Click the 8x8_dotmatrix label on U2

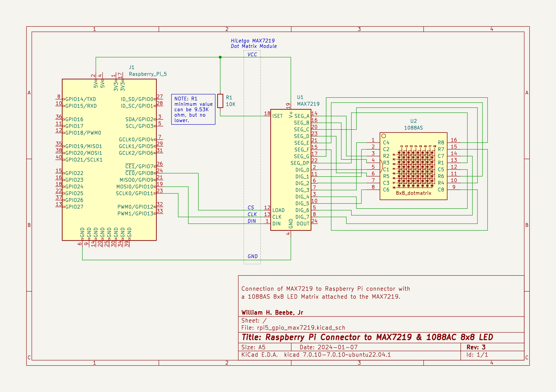[x=413, y=193]
